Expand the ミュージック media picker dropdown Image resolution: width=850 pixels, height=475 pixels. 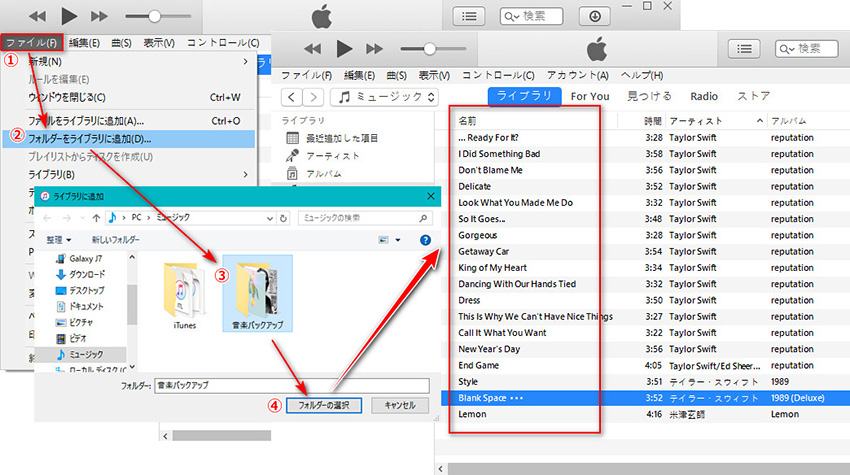coord(385,97)
